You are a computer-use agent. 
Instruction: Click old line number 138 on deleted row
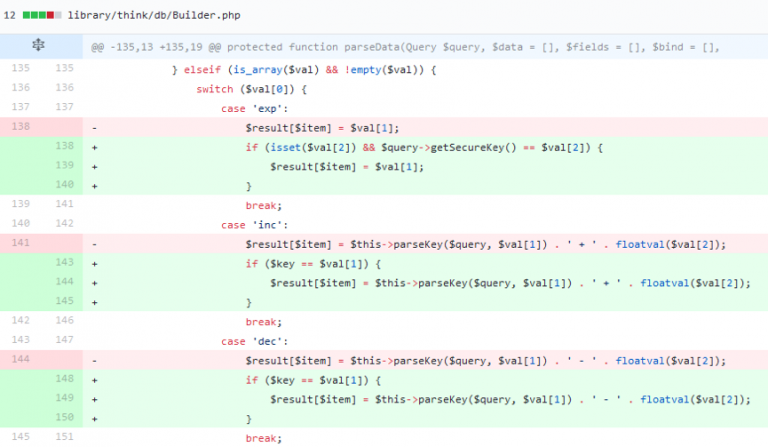point(21,127)
